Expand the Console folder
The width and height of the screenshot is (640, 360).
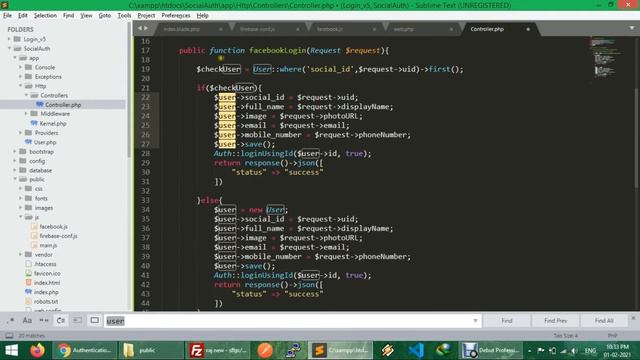tap(21, 67)
